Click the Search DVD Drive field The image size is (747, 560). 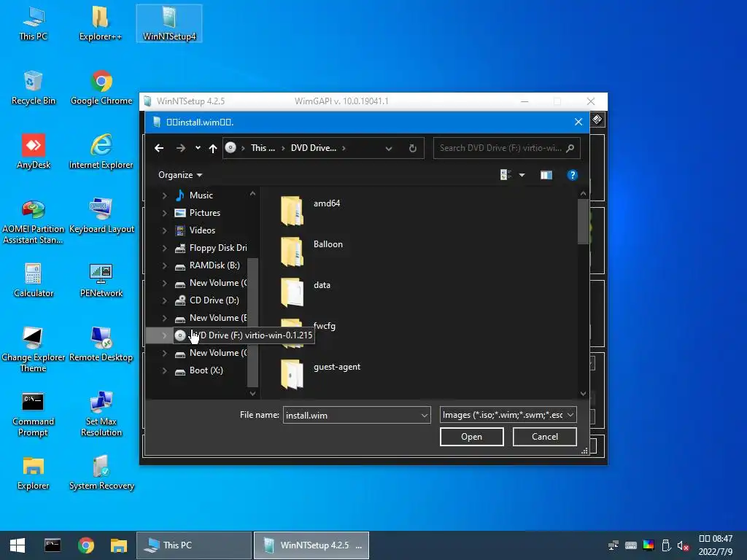(506, 148)
